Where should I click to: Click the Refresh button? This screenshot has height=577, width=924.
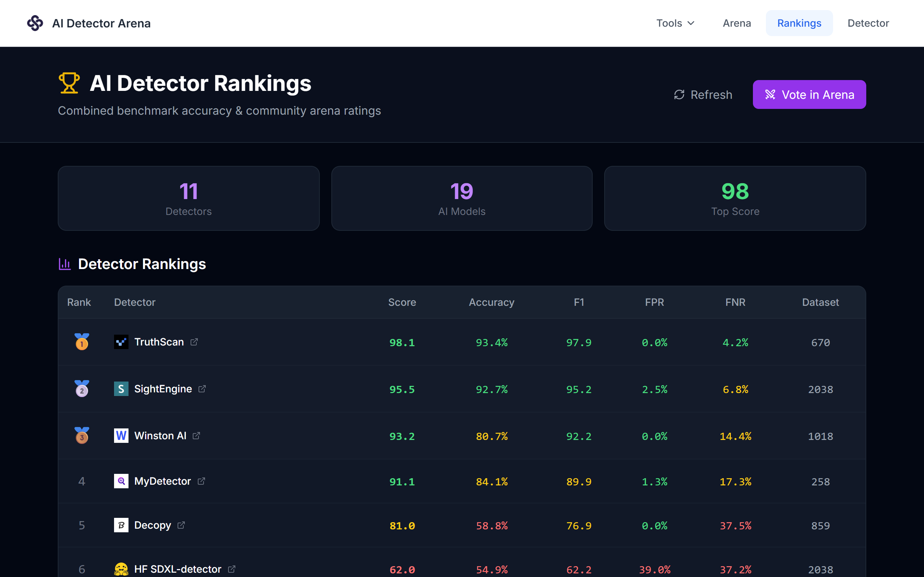tap(703, 94)
